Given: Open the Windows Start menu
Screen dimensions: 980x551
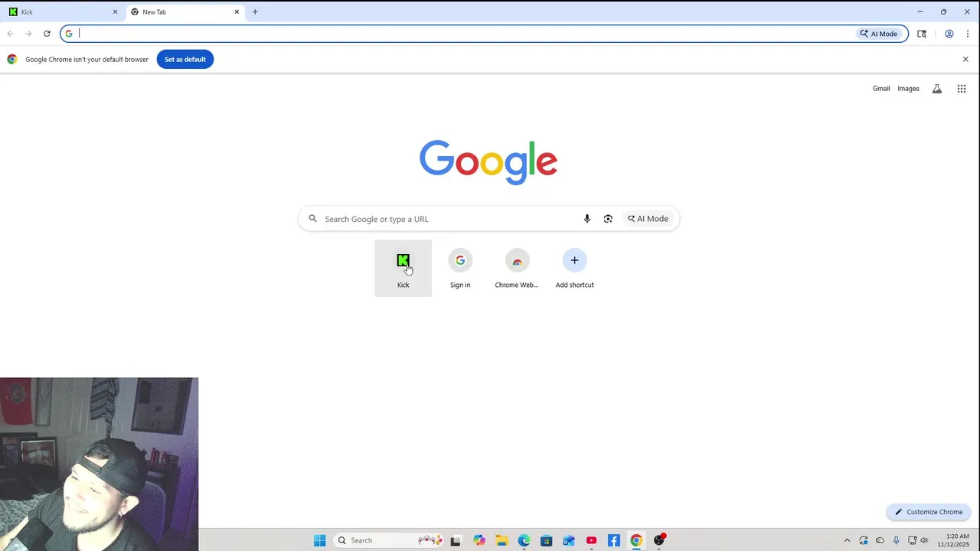Looking at the screenshot, I should [x=320, y=540].
